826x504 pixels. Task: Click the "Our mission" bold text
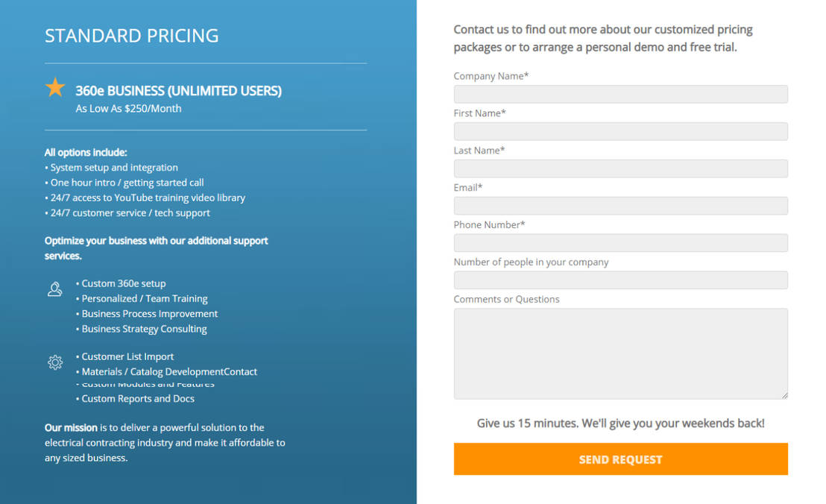pyautogui.click(x=71, y=428)
